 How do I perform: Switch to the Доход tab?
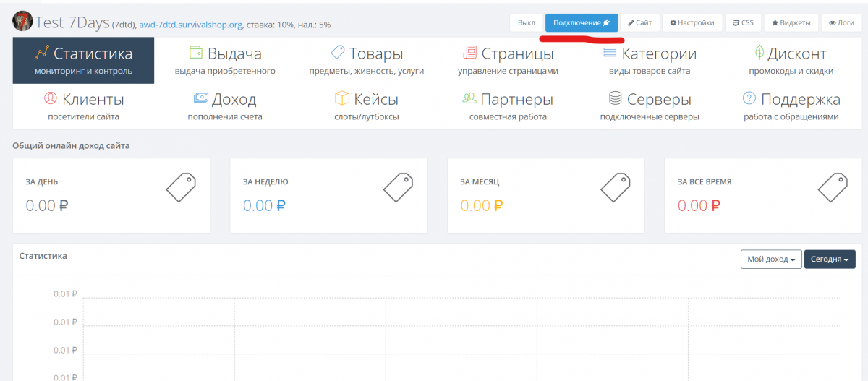[225, 106]
